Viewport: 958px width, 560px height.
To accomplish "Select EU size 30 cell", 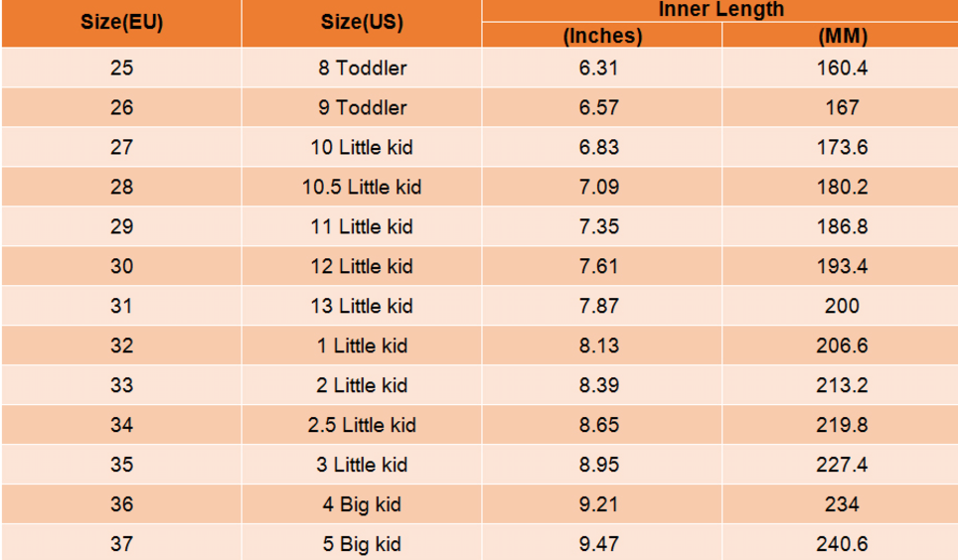I will 121,266.
